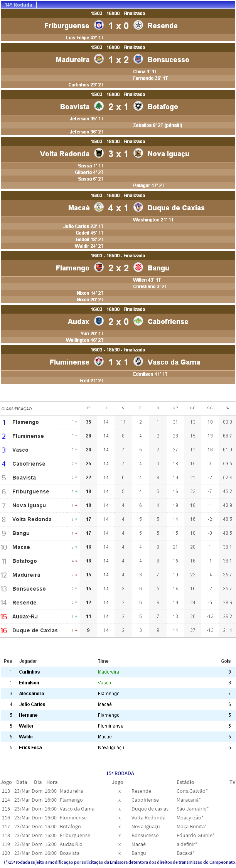
Task: Click the Resende club crest icon
Action: (x=138, y=25)
